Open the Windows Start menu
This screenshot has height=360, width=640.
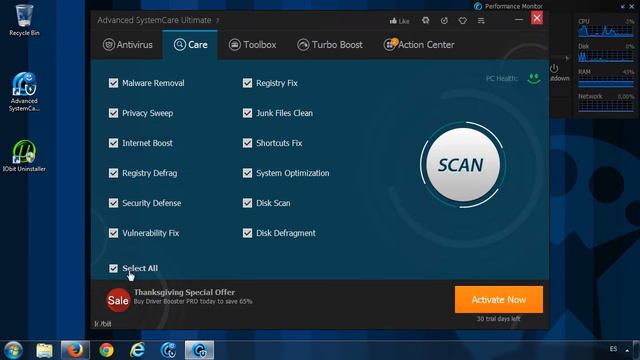[13, 350]
